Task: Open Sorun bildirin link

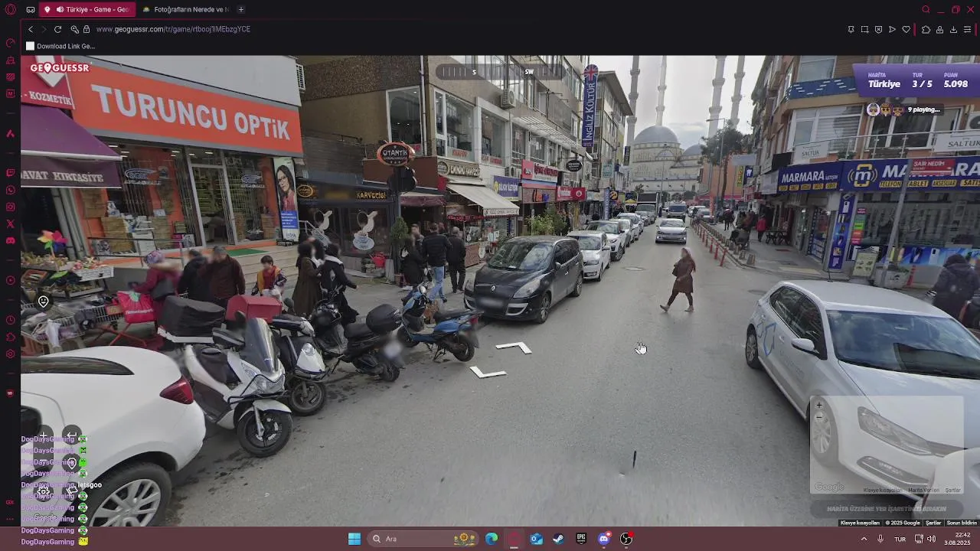Action: [962, 523]
